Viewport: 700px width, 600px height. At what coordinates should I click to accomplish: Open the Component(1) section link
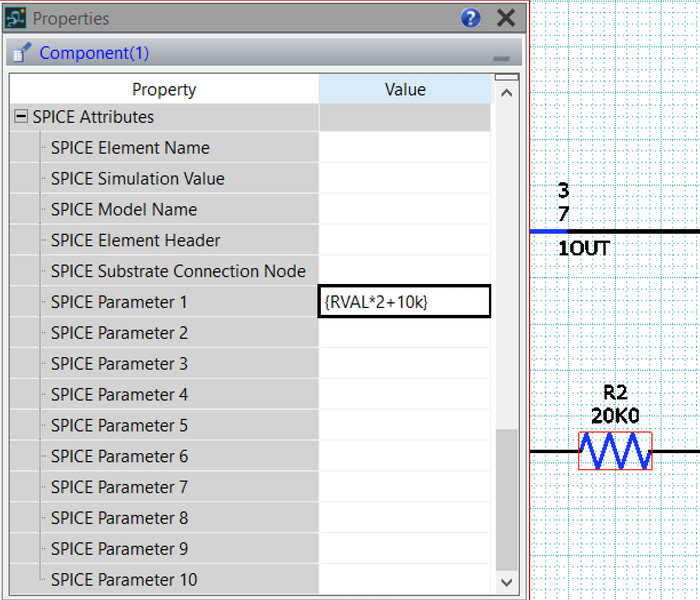coord(94,53)
